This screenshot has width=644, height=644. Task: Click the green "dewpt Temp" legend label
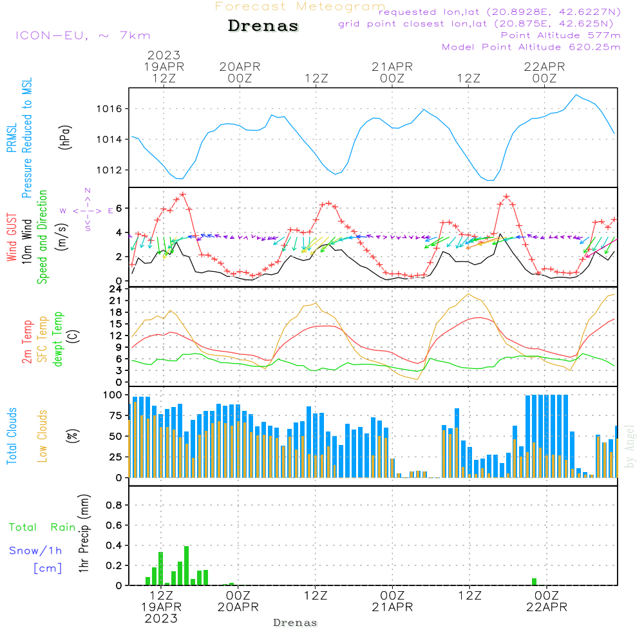[57, 339]
